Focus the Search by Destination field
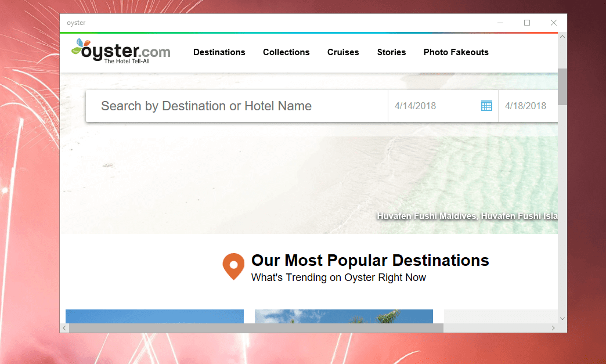 [x=237, y=106]
